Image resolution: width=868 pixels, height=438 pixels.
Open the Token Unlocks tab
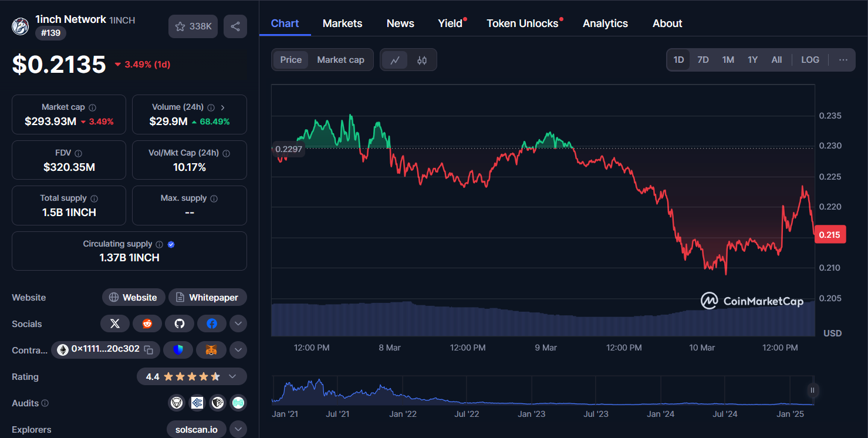tap(522, 23)
